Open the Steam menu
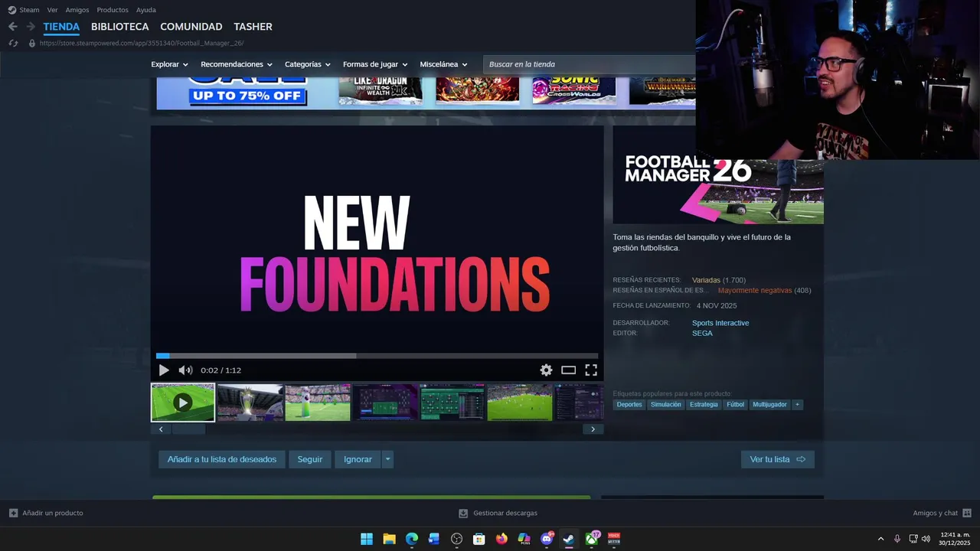This screenshot has width=980, height=551. pyautogui.click(x=24, y=10)
